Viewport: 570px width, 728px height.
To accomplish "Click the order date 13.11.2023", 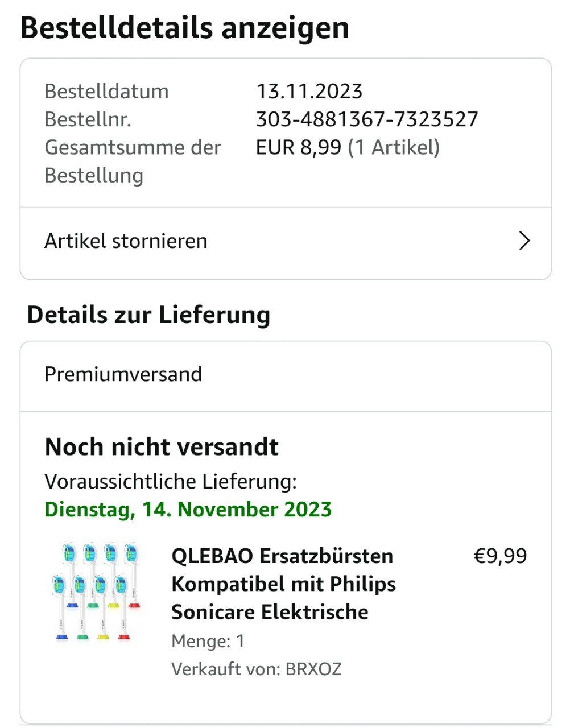I will coord(309,92).
